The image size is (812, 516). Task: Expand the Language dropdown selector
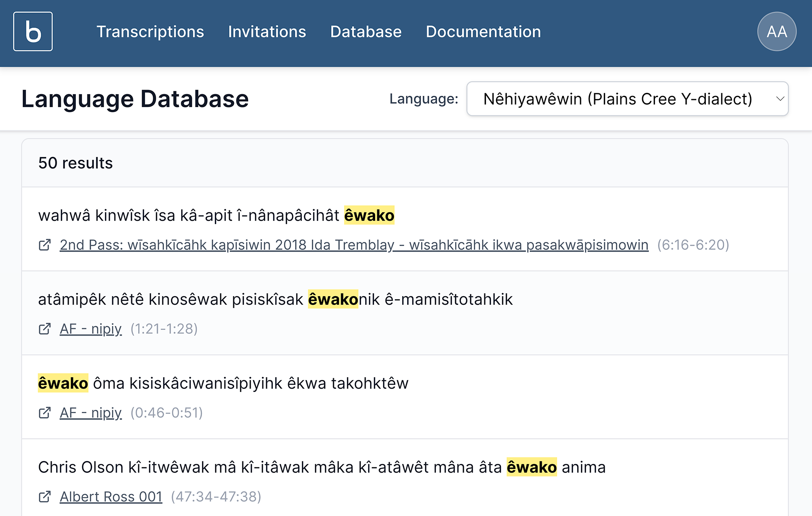click(618, 99)
